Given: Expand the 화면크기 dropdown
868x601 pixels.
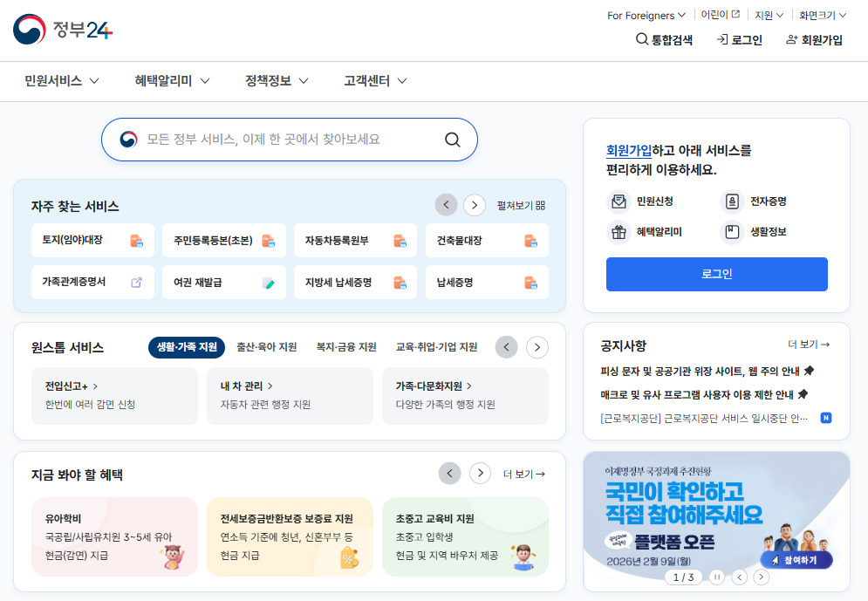Looking at the screenshot, I should pyautogui.click(x=822, y=16).
